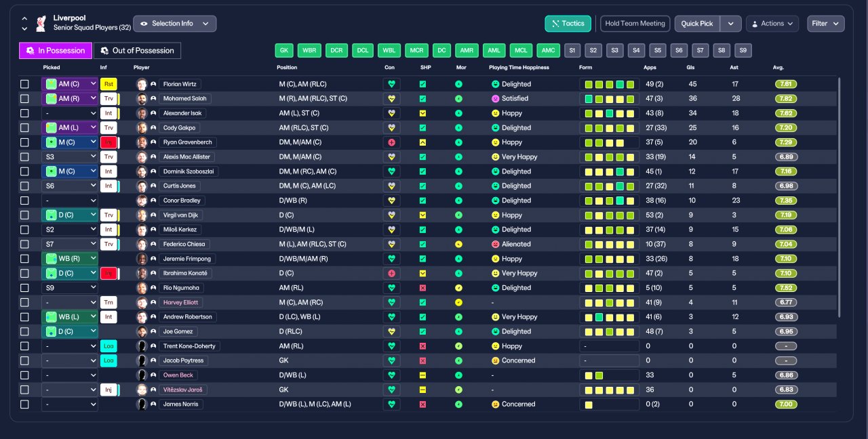Click Owen Beck's form bar squares
868x439 pixels.
(594, 375)
